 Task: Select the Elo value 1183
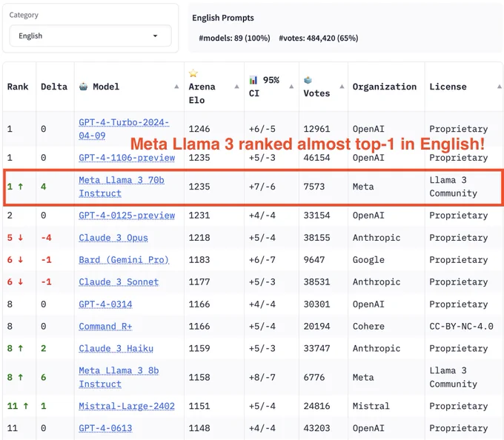click(x=199, y=260)
